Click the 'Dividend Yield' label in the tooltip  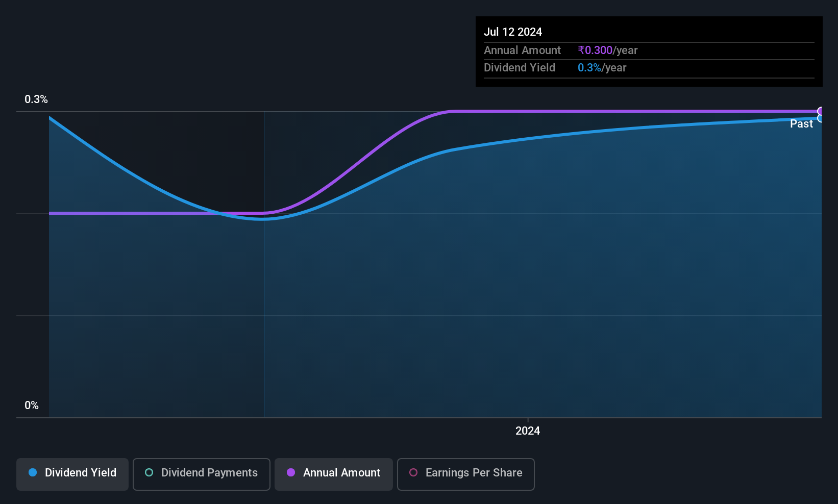[x=520, y=68]
